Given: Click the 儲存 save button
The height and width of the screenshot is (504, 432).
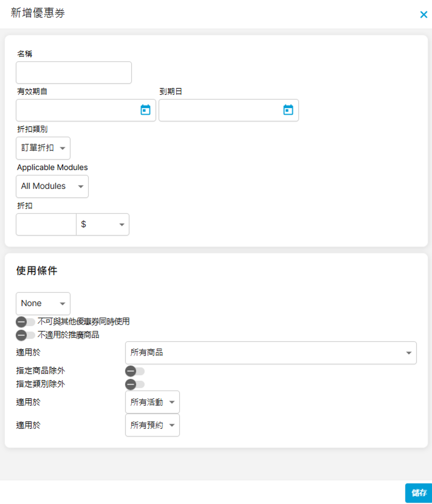Looking at the screenshot, I should (x=419, y=493).
